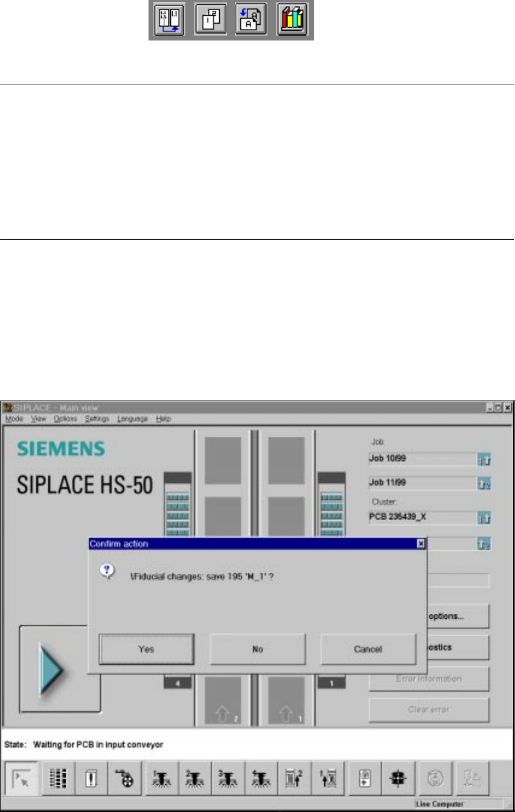Open the Mode menu

point(14,419)
